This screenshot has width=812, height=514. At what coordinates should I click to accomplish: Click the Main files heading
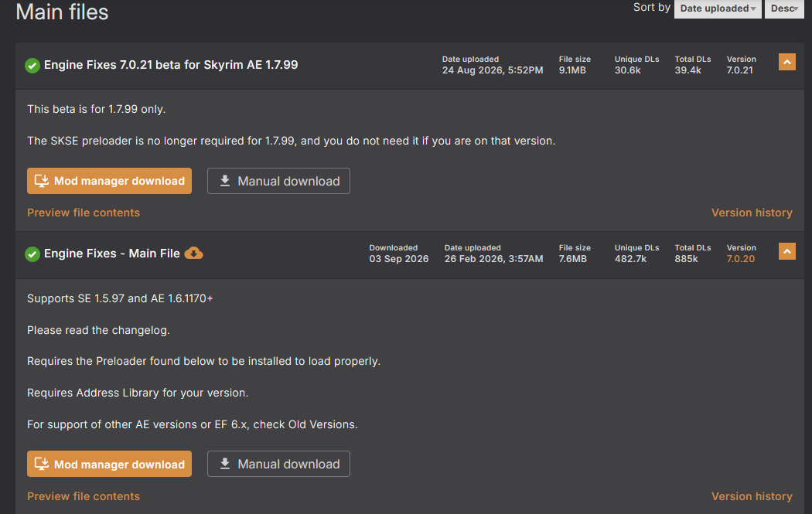click(x=62, y=12)
